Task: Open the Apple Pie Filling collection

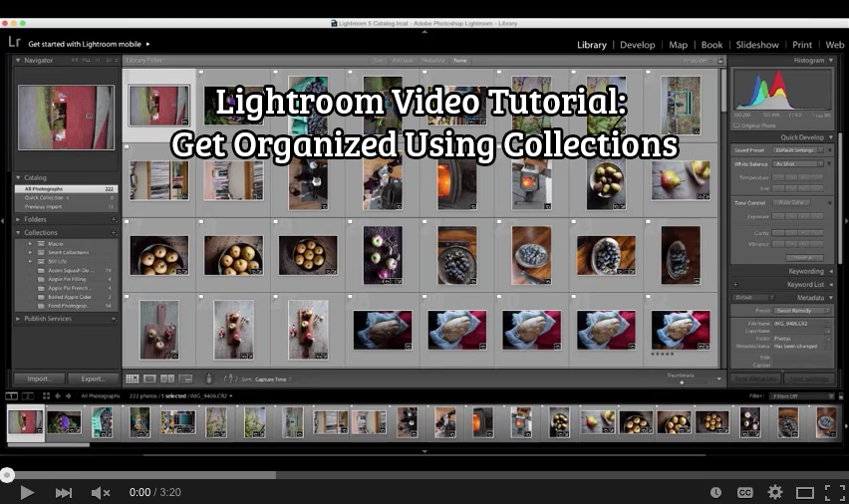Action: click(71, 279)
